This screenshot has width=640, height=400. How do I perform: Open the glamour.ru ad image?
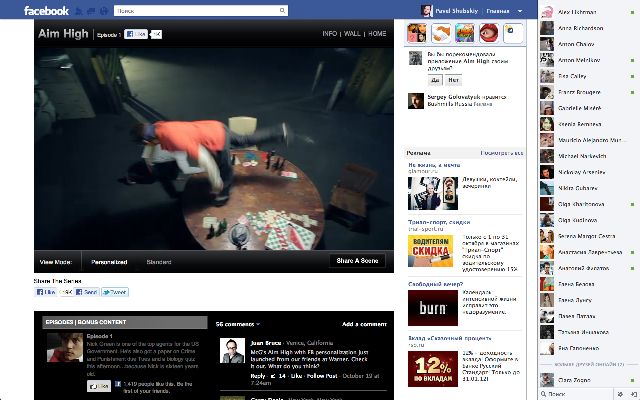(x=433, y=193)
